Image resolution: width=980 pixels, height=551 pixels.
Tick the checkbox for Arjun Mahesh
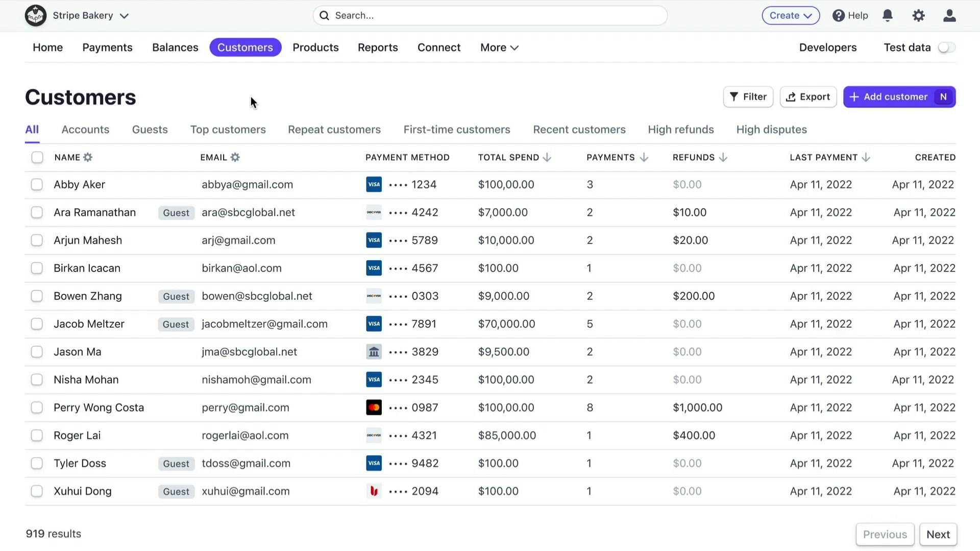pos(37,240)
